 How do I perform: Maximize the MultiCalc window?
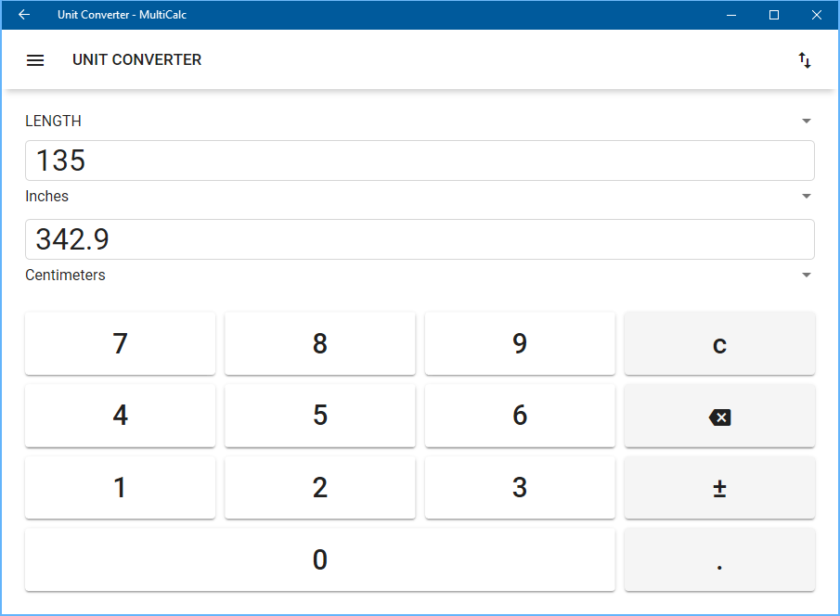pyautogui.click(x=773, y=15)
